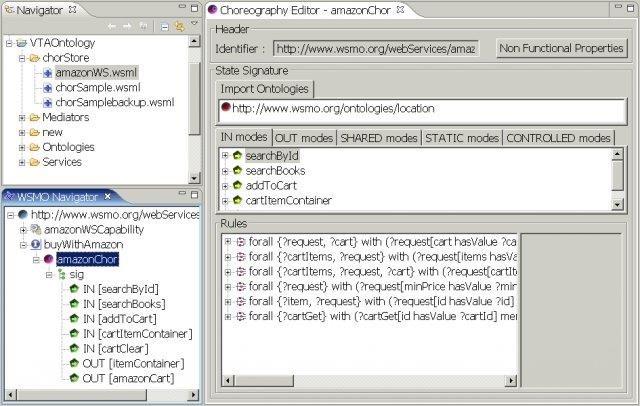Click the rule icon of forall {?cartGet}

tap(241, 316)
